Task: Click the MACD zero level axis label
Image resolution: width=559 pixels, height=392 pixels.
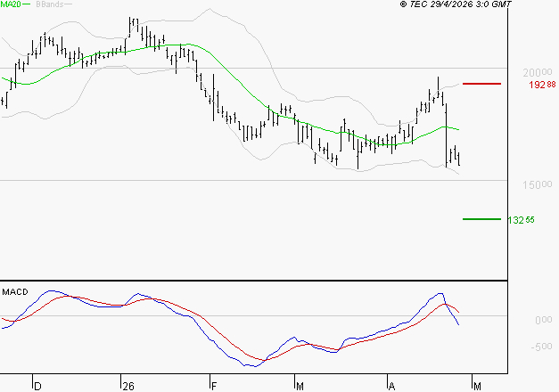Action: click(x=543, y=320)
